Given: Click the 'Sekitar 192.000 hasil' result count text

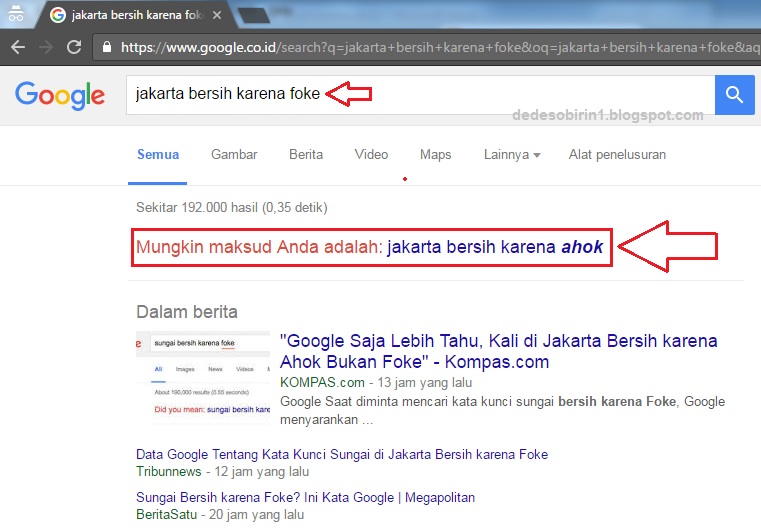Looking at the screenshot, I should 232,208.
